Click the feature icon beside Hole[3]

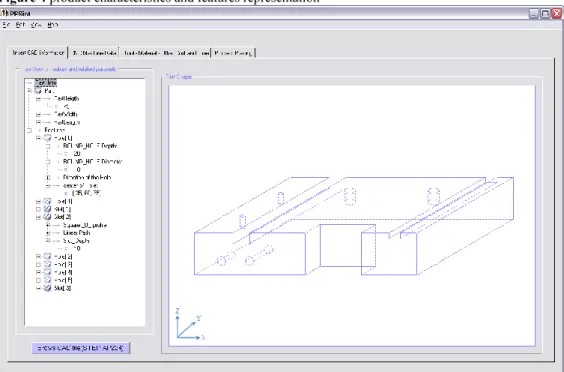click(x=47, y=264)
